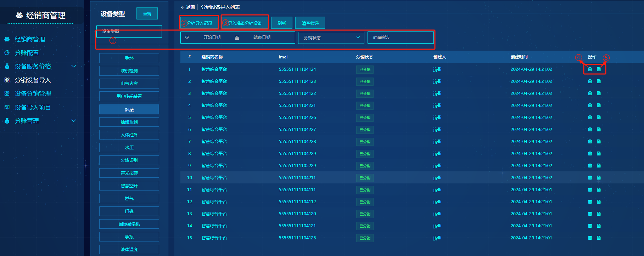Click trash icon in row 11 ending 104111
The height and width of the screenshot is (256, 644).
[x=590, y=190]
